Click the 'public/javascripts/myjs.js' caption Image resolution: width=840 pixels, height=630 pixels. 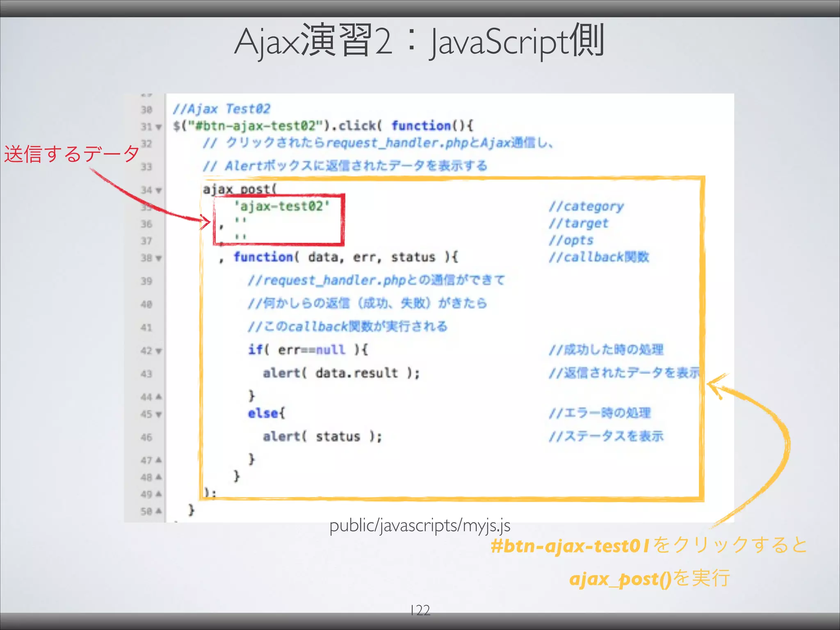click(420, 526)
